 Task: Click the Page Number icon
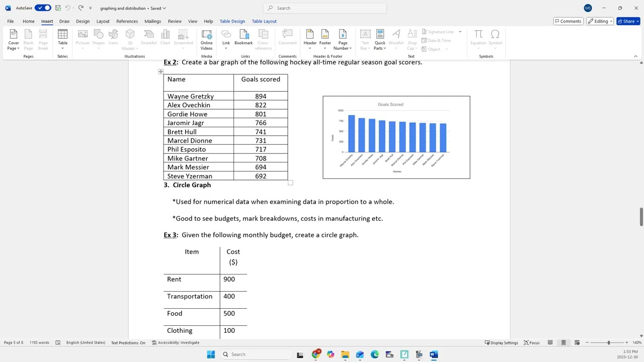(x=343, y=40)
